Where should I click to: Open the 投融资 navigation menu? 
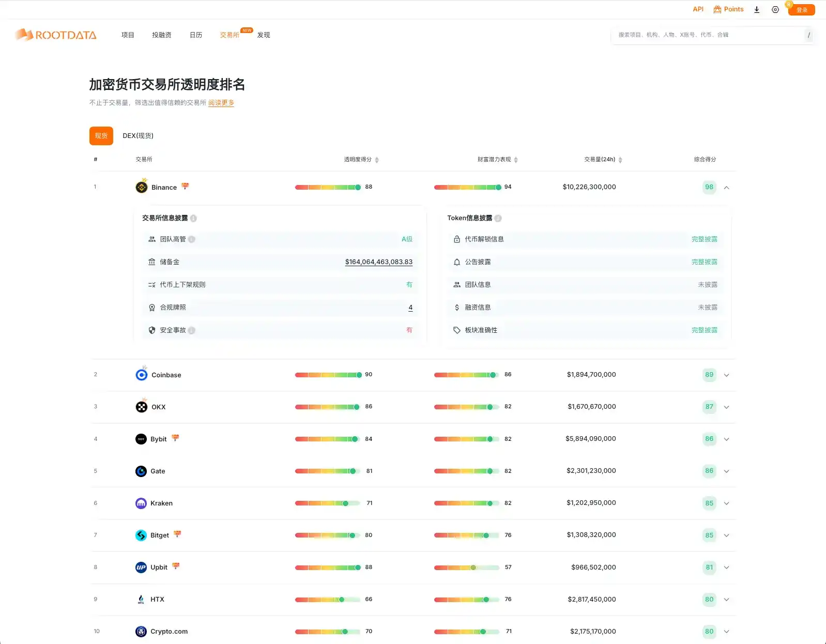162,35
